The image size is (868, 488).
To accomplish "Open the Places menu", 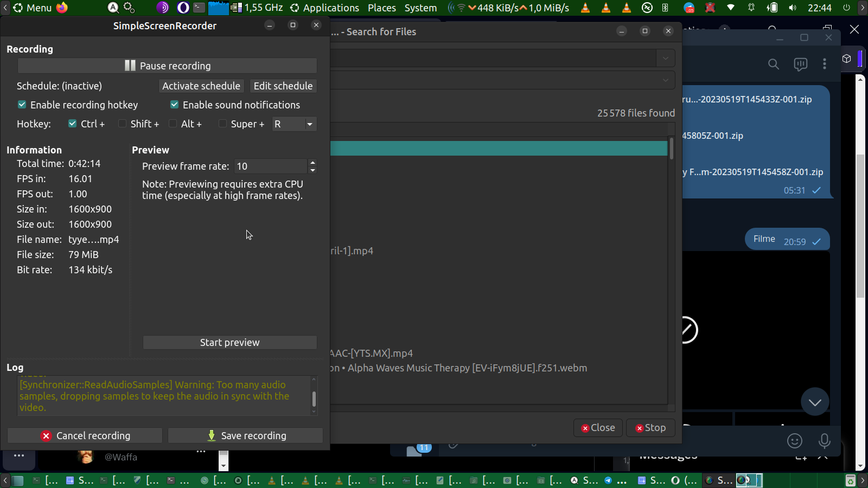I will [381, 8].
